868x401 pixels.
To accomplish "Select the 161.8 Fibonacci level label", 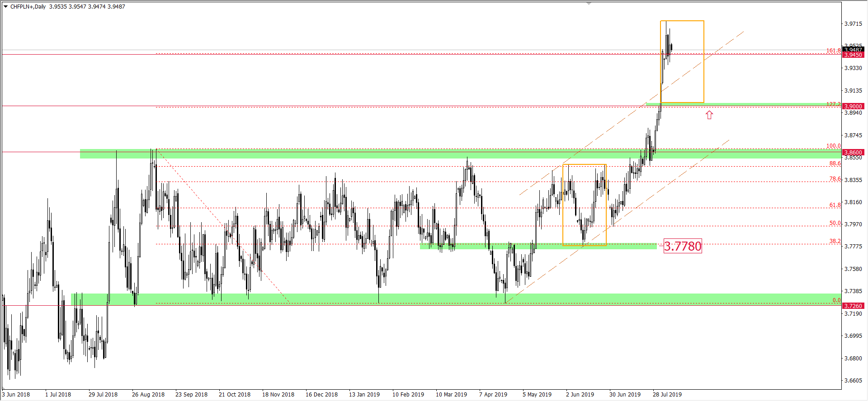I will (833, 51).
